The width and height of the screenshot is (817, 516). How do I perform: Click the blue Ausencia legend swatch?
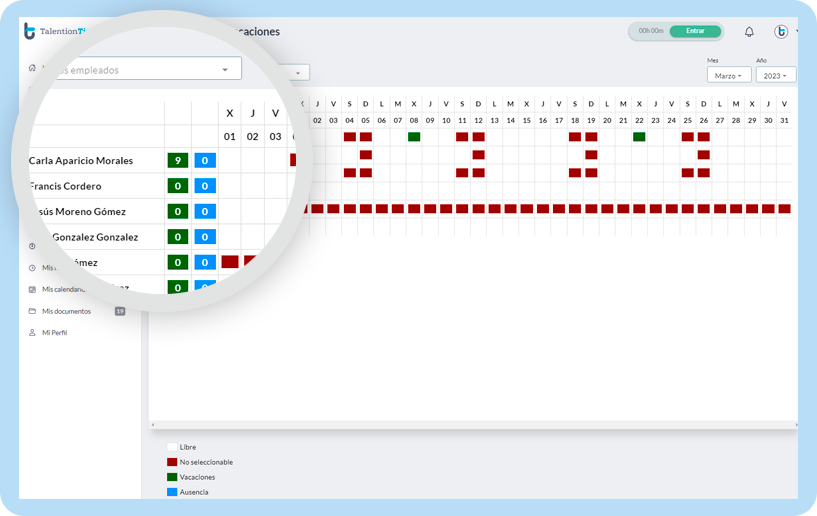click(172, 492)
